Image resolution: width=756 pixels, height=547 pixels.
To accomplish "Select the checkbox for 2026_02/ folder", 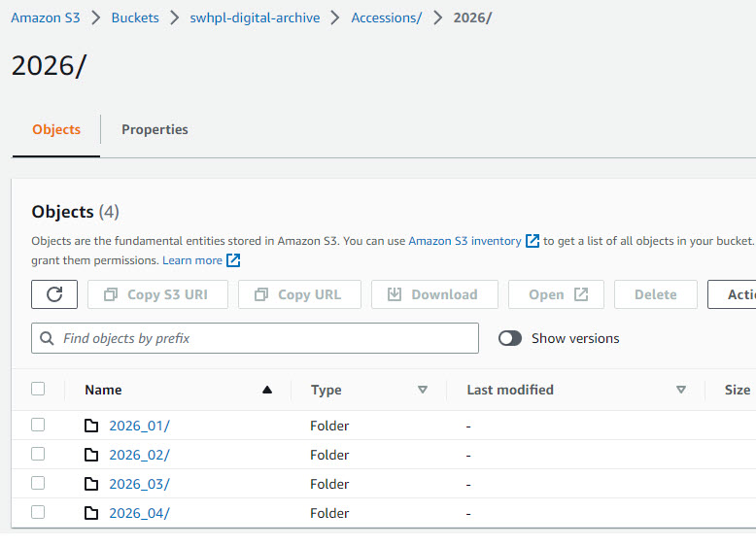I will pos(38,454).
